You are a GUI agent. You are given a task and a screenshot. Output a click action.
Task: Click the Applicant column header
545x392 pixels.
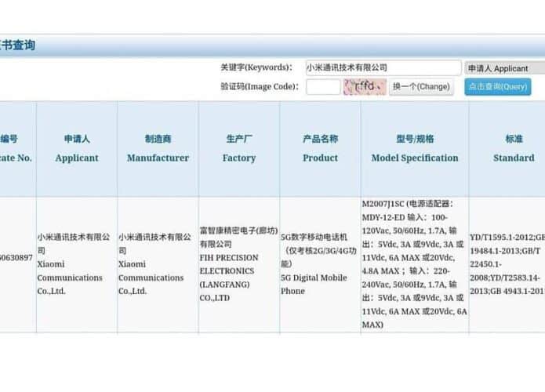tap(77, 149)
